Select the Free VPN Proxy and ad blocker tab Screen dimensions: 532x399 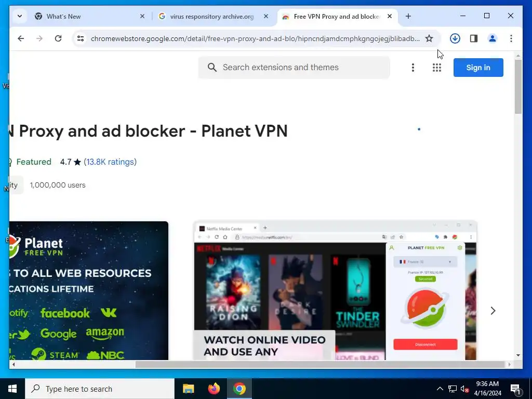click(x=338, y=16)
